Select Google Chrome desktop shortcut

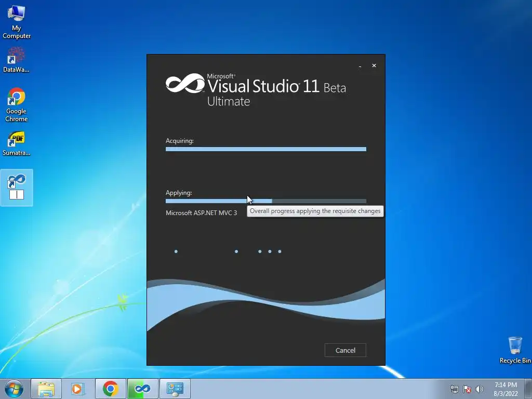click(x=16, y=105)
